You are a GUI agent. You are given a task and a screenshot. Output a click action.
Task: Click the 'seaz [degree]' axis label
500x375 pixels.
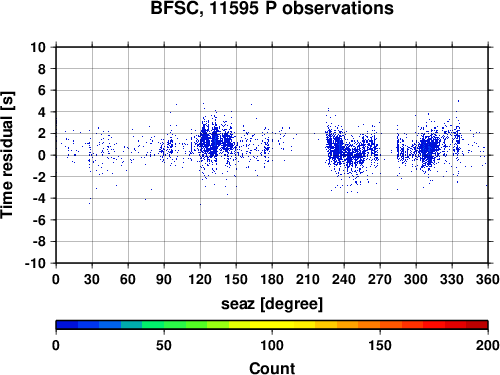[272, 304]
